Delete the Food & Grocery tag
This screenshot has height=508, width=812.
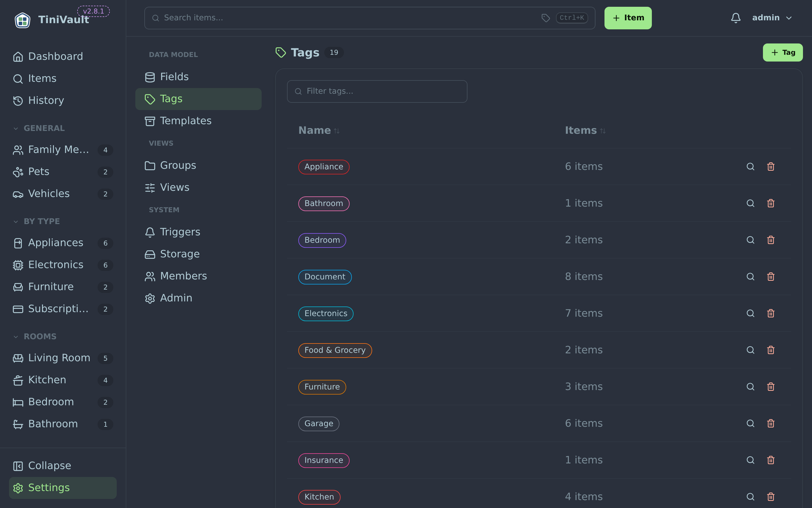pyautogui.click(x=771, y=350)
